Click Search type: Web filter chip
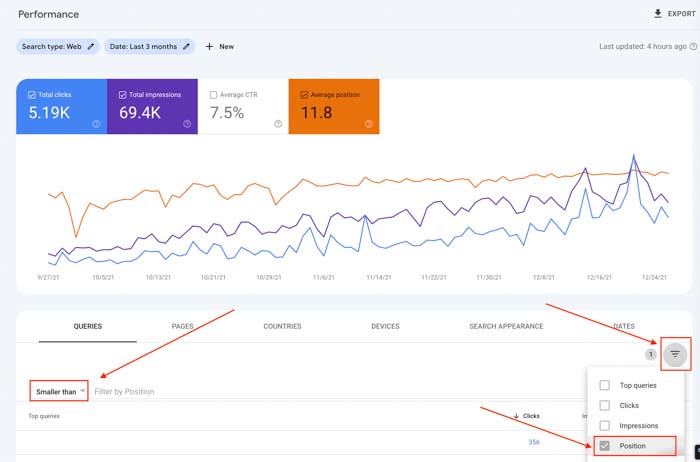Screen dimensions: 700x462 pos(58,46)
